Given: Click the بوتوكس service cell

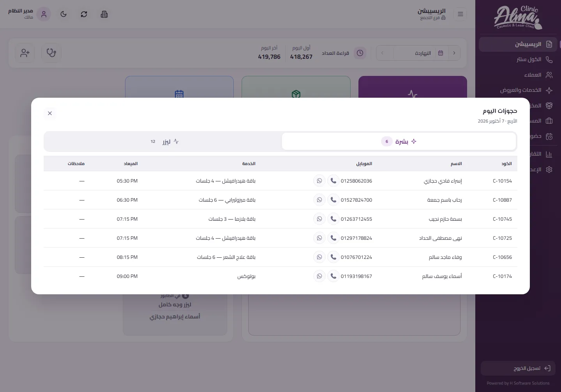Looking at the screenshot, I should tap(247, 276).
